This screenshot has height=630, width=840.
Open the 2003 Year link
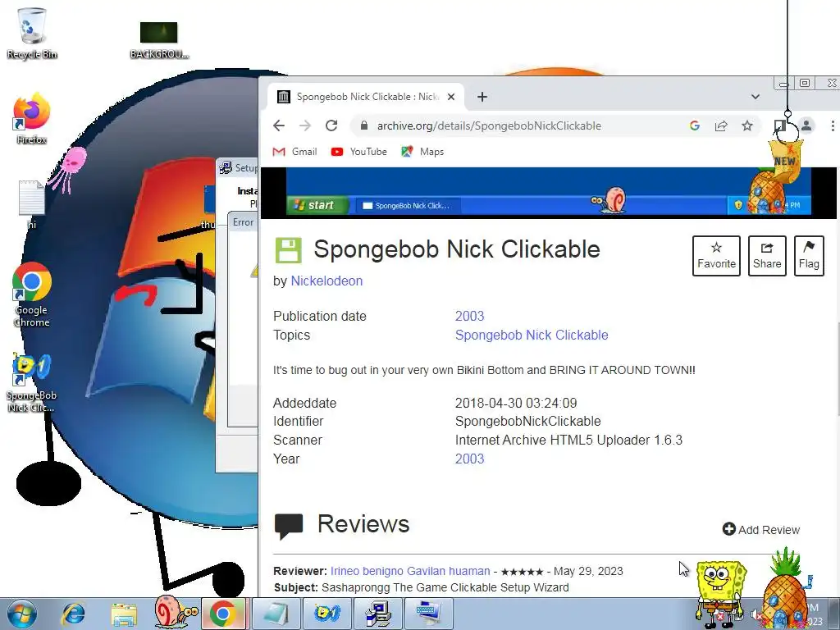point(469,459)
